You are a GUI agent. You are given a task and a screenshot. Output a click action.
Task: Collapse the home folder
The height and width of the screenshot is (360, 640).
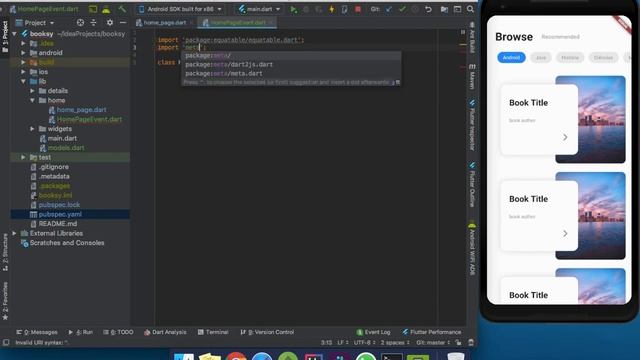click(32, 100)
